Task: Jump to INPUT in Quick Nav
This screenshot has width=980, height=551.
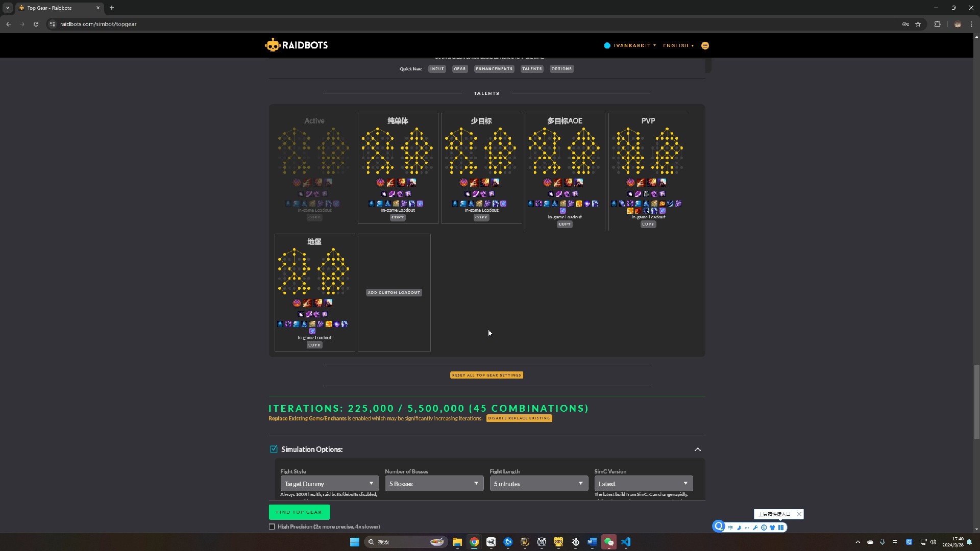Action: click(437, 69)
